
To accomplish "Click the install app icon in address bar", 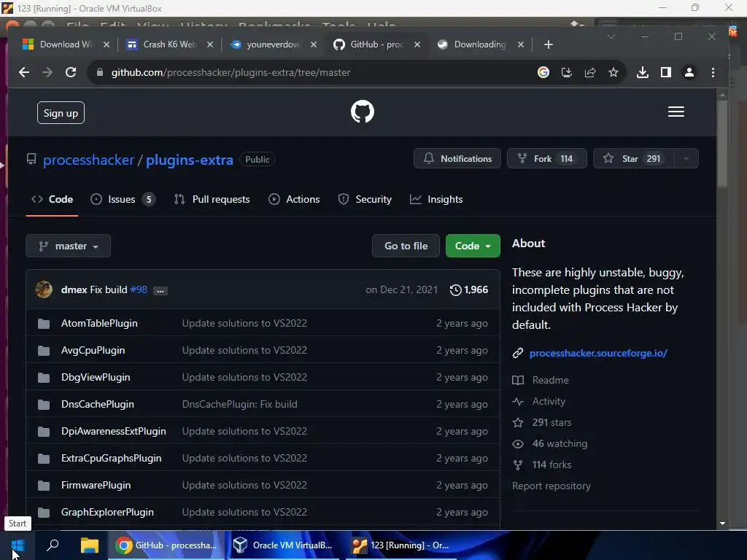I will [x=566, y=72].
